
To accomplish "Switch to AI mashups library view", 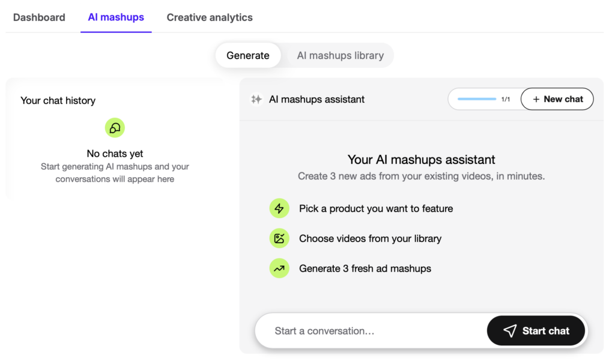I will click(x=340, y=55).
